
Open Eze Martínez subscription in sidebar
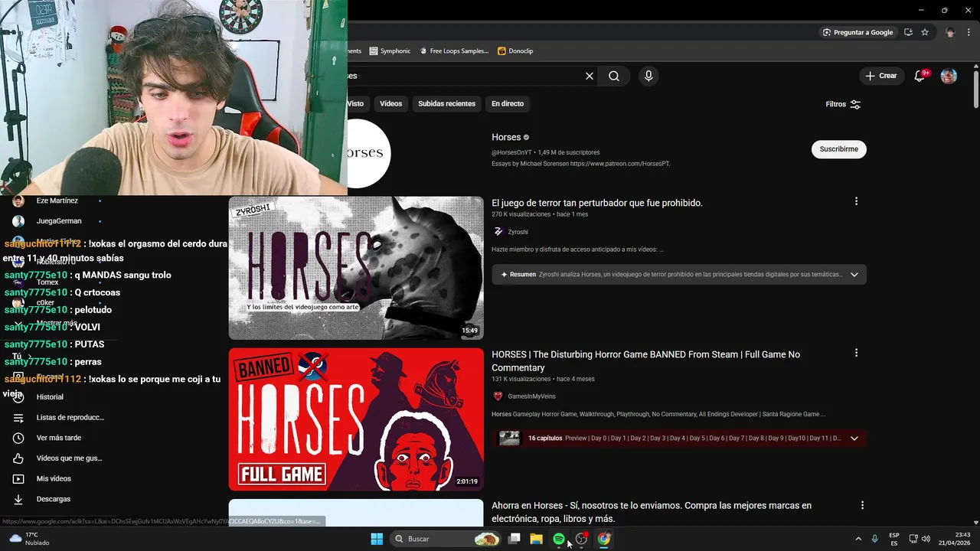point(57,201)
